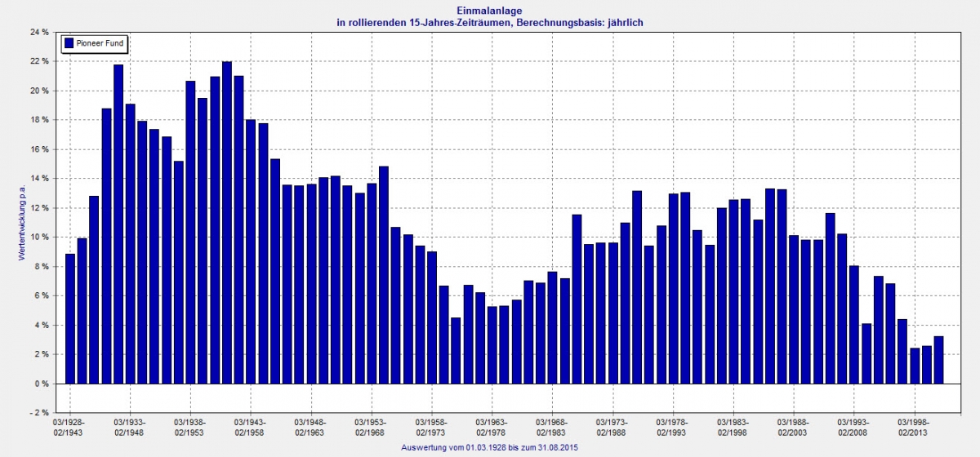Click the last bar on the right

pyautogui.click(x=938, y=359)
